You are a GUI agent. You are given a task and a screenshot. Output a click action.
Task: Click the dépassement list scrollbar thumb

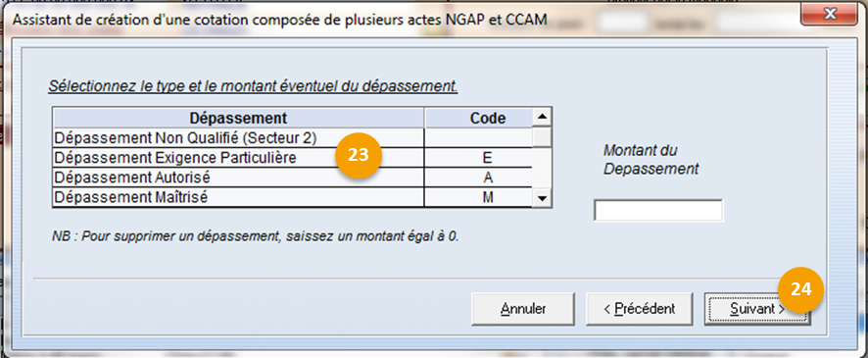point(542,136)
